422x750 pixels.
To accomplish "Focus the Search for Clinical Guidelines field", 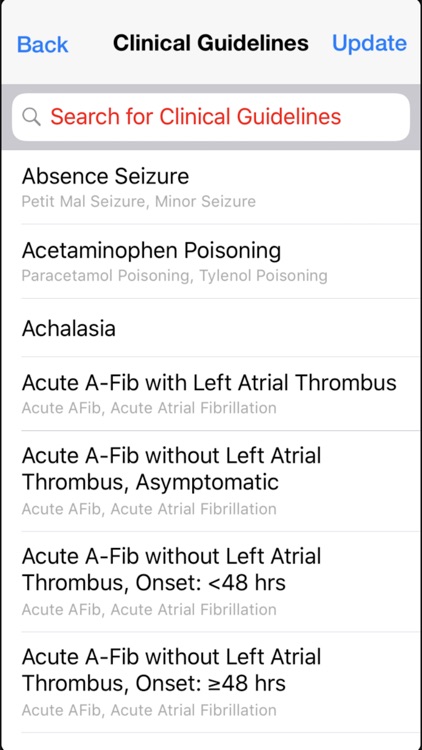I will click(211, 117).
